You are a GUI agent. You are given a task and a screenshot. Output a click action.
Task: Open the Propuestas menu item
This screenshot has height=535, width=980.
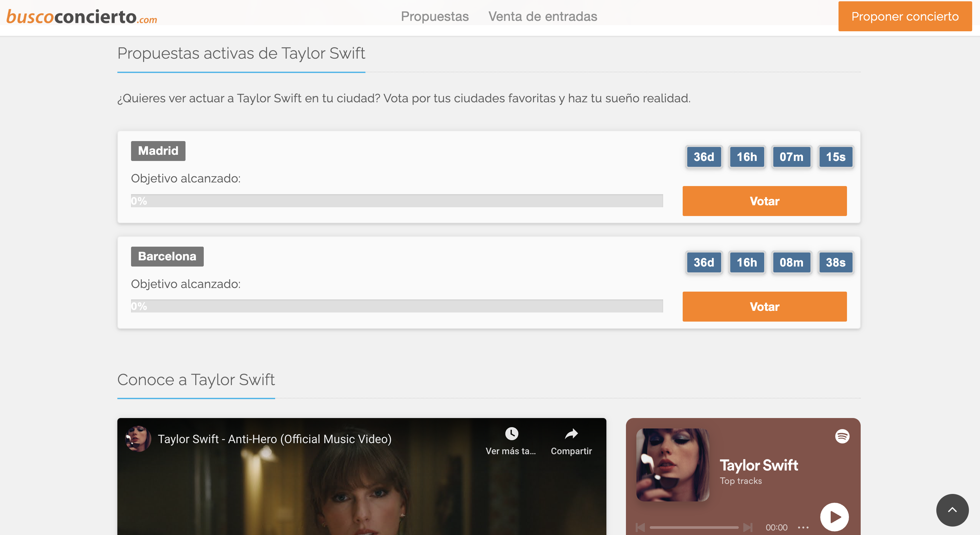click(435, 16)
